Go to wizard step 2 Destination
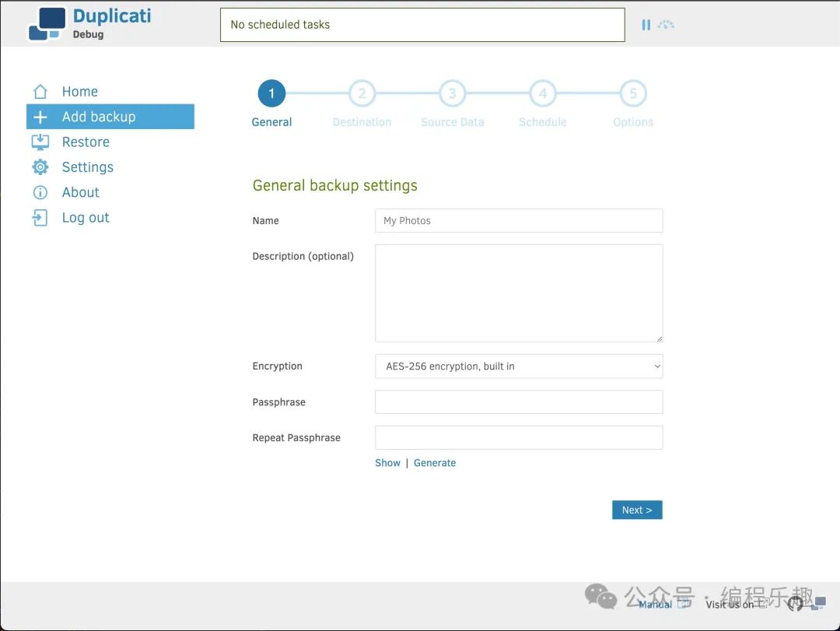The height and width of the screenshot is (631, 840). [x=362, y=94]
